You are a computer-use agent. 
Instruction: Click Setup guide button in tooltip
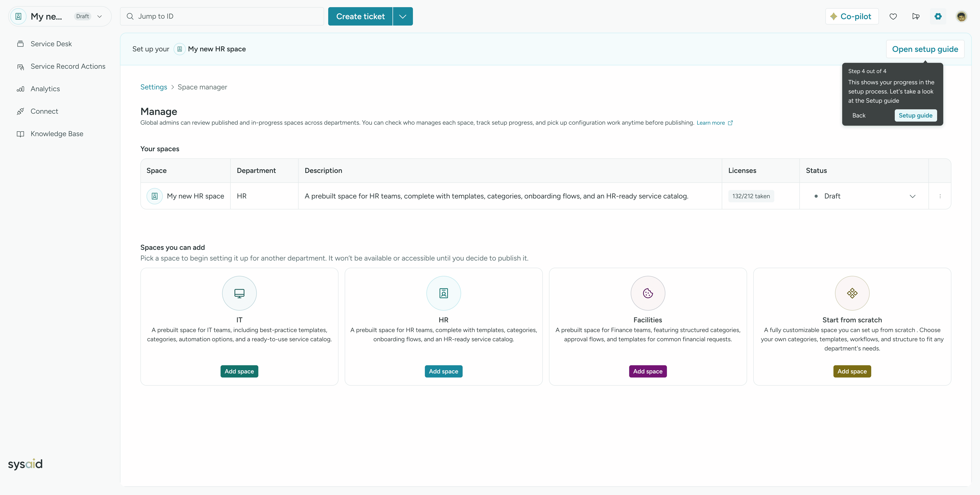pos(915,115)
